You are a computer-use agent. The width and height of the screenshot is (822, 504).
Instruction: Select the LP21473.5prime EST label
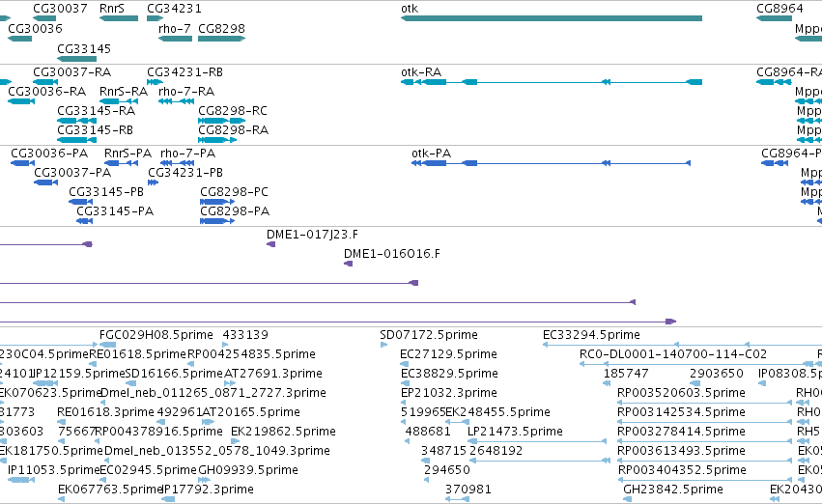click(x=516, y=433)
